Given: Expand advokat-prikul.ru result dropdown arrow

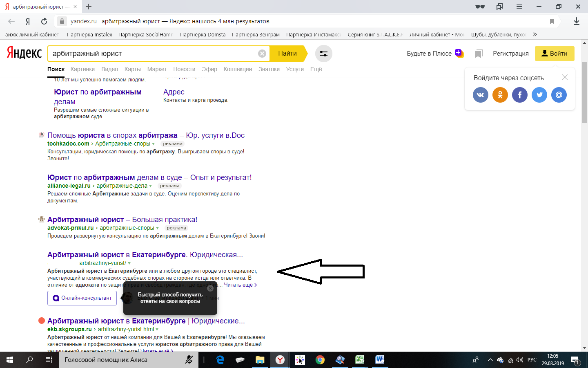Looking at the screenshot, I should coord(158,228).
